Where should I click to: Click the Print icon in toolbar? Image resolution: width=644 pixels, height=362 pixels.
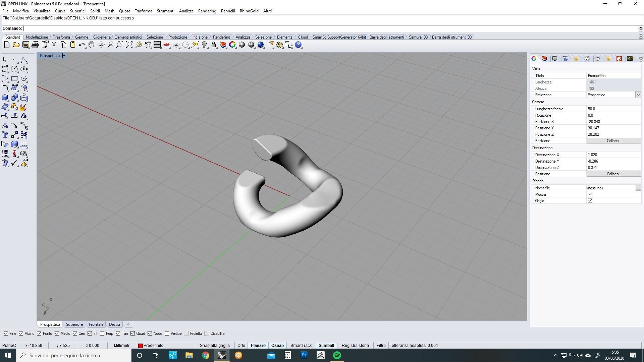pos(35,45)
